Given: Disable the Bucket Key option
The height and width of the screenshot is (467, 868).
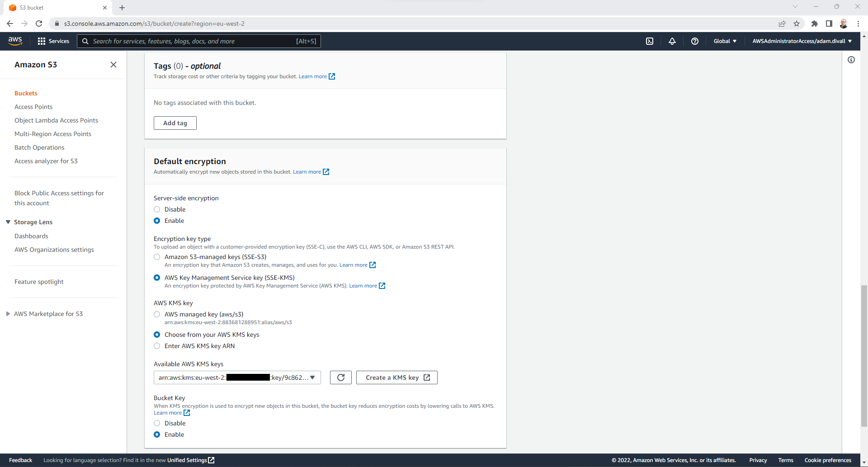Looking at the screenshot, I should (x=157, y=423).
